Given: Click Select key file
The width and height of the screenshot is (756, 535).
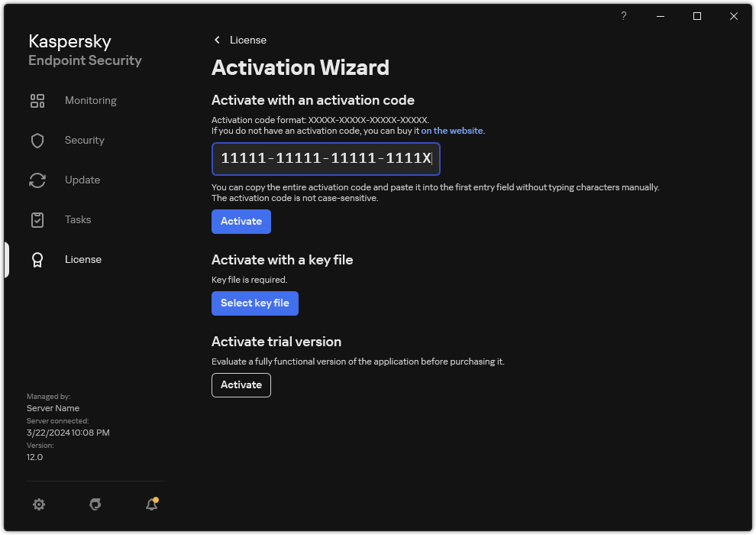Looking at the screenshot, I should (x=254, y=303).
